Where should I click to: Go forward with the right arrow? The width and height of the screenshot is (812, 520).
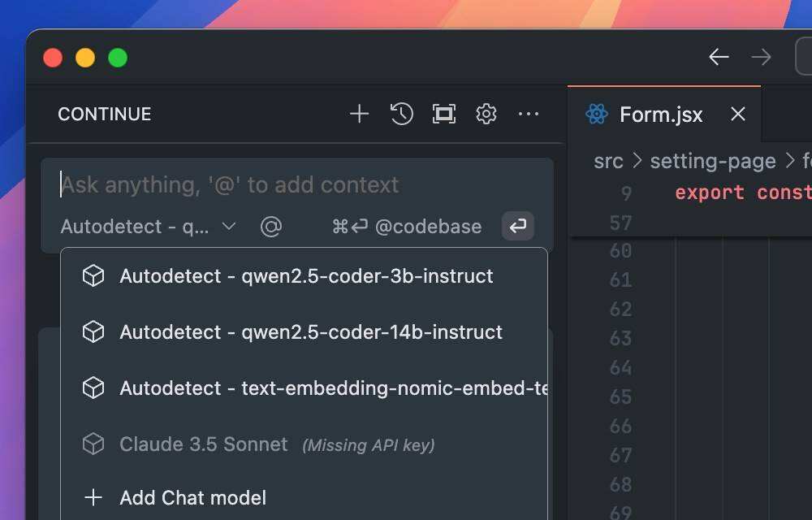tap(761, 57)
